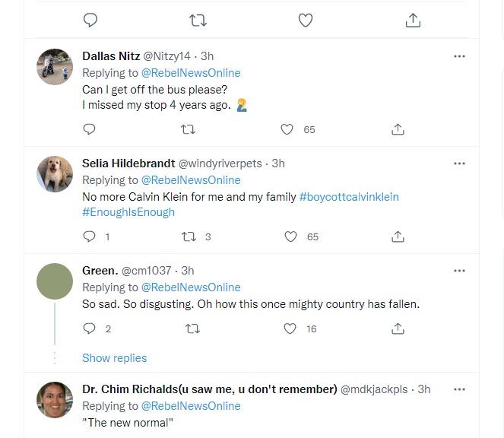Retweet Selia Hildebrandt's tweet
Viewport: 504px width, 438px height.
[189, 237]
